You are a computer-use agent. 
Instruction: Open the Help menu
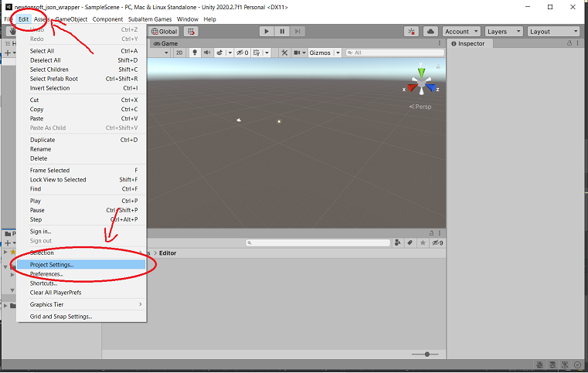click(209, 19)
